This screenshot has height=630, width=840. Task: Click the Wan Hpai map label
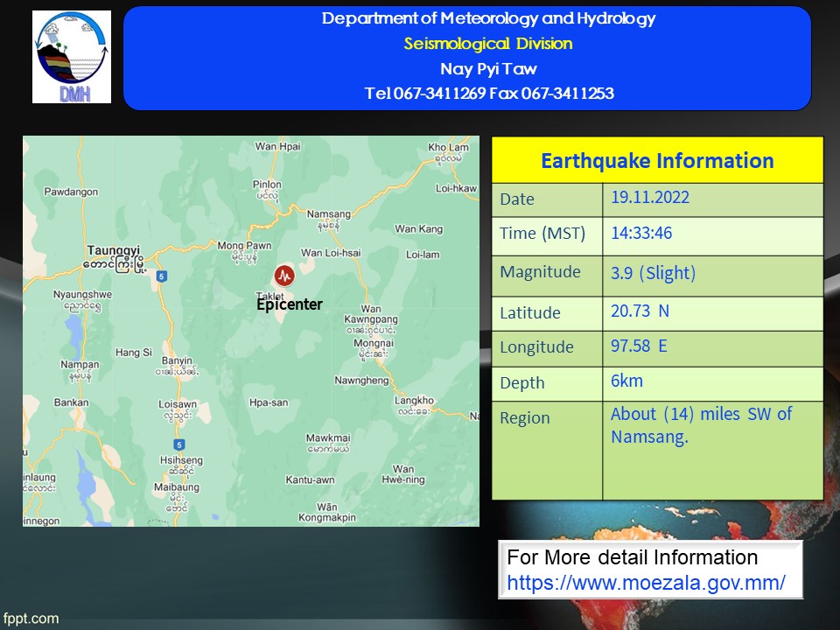point(277,146)
